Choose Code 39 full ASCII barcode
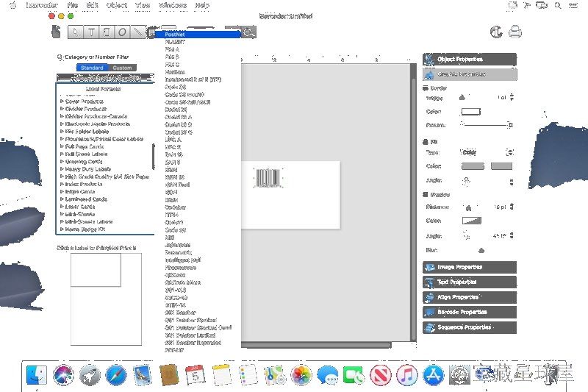This screenshot has height=392, width=588. [x=198, y=102]
